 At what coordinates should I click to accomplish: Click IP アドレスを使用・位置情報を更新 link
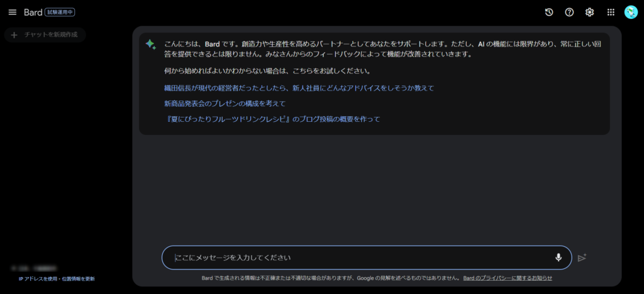click(x=57, y=279)
